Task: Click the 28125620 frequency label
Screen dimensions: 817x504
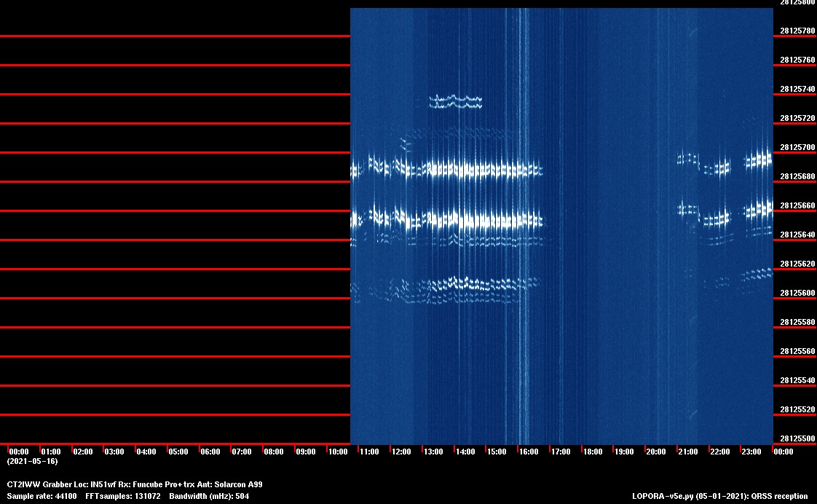Action: [x=798, y=264]
